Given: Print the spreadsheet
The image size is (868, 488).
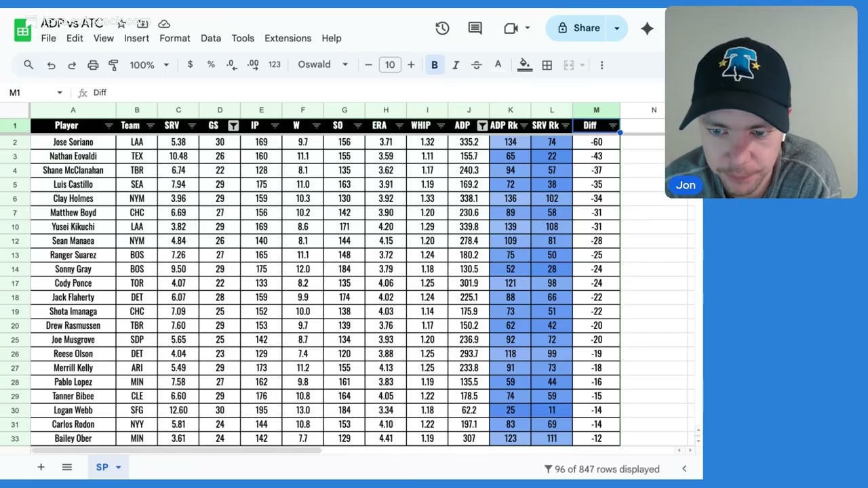Looking at the screenshot, I should point(93,65).
